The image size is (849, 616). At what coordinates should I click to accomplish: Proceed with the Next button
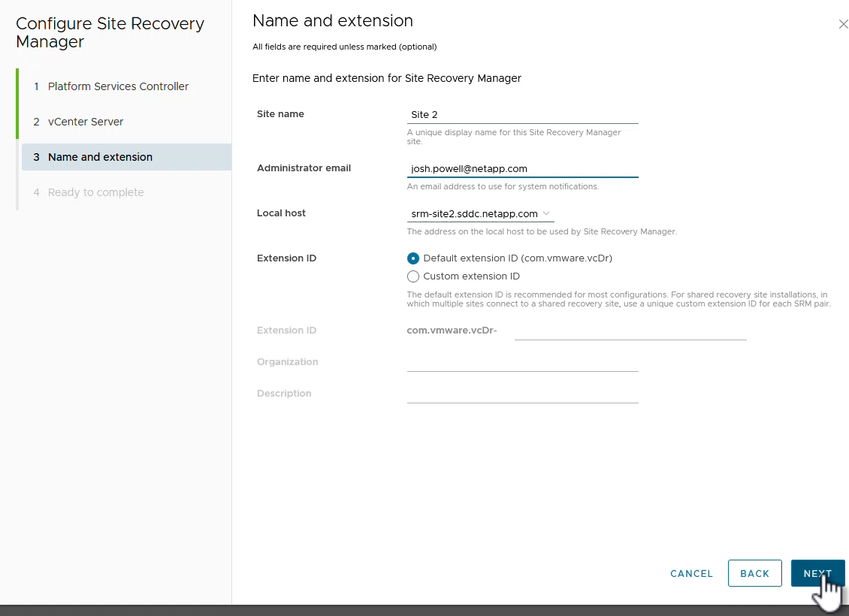pos(817,573)
